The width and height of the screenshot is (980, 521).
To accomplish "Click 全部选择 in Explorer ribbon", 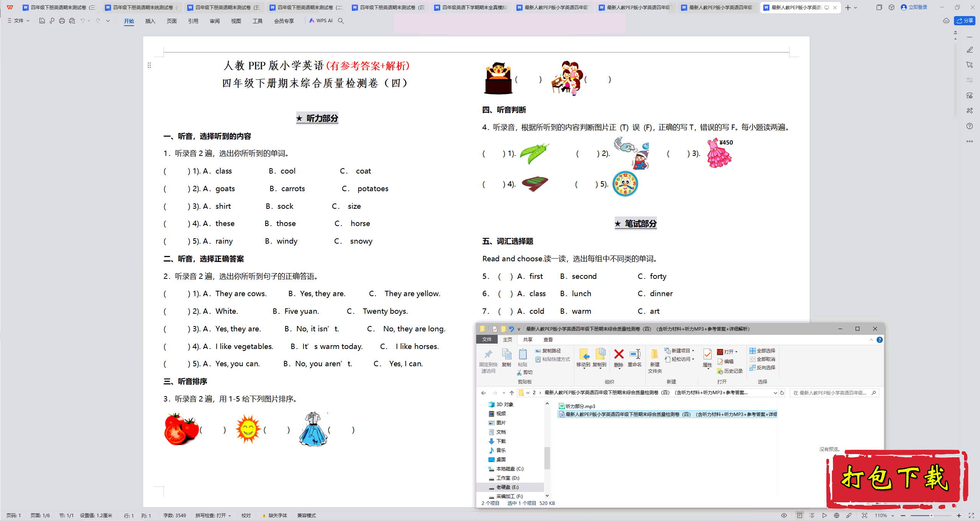I will point(762,351).
